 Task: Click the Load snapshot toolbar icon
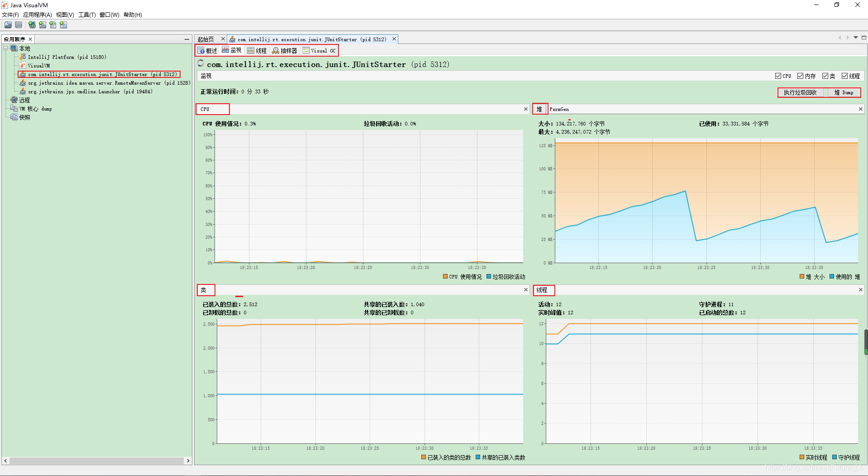pyautogui.click(x=8, y=25)
